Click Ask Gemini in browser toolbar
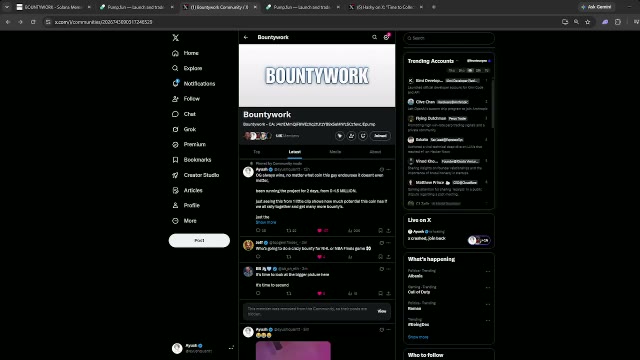This screenshot has height=360, width=640. (596, 7)
